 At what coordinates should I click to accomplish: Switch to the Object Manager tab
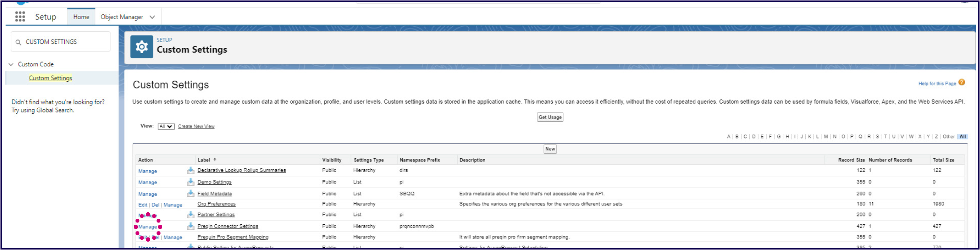(122, 17)
